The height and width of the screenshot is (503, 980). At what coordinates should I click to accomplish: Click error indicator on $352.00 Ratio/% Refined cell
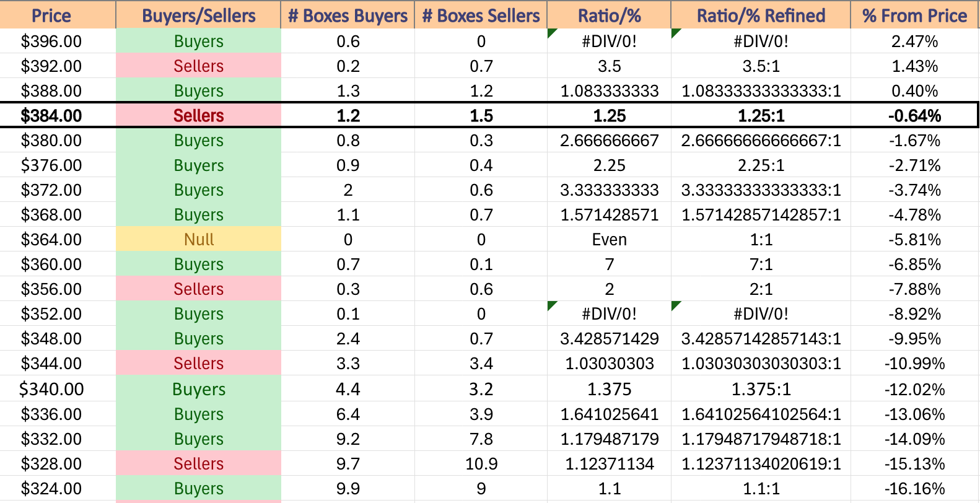pyautogui.click(x=676, y=306)
